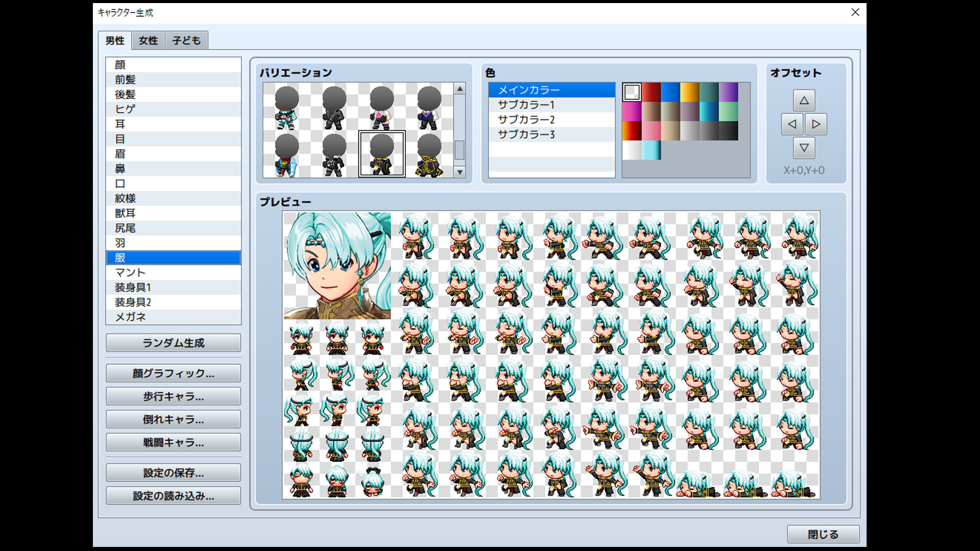The height and width of the screenshot is (551, 980).
Task: Nudge the sprite offset downward
Action: [804, 147]
